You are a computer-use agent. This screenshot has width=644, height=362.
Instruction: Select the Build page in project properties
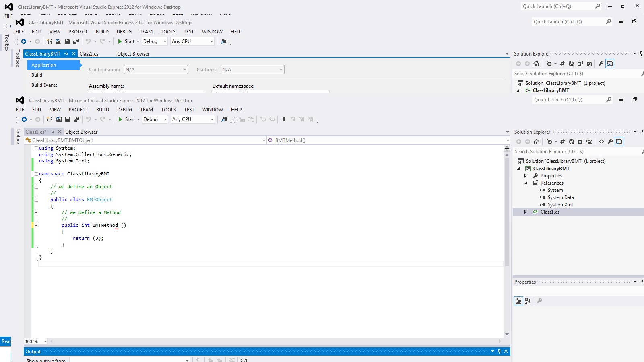(x=37, y=75)
